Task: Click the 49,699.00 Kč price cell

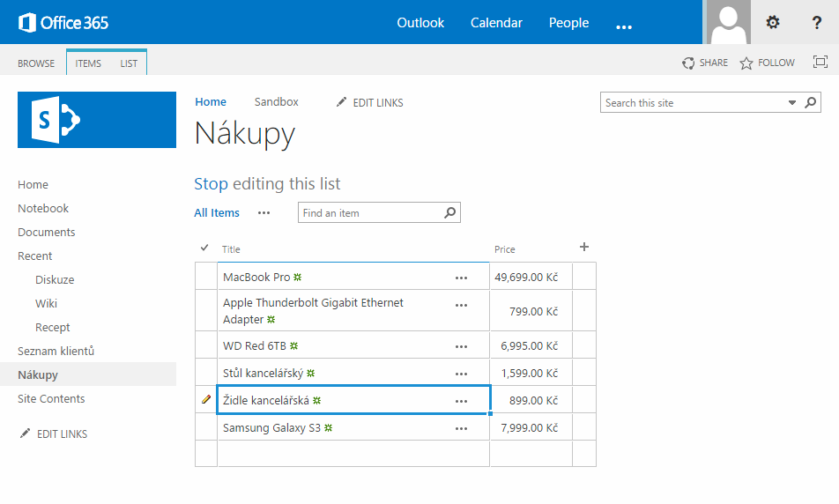Action: (x=531, y=277)
